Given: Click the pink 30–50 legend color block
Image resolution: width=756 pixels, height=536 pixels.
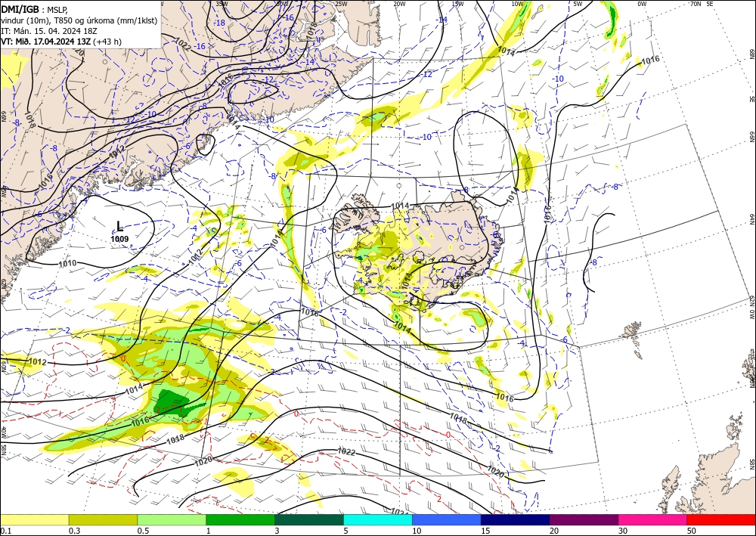Looking at the screenshot, I should 653,519.
